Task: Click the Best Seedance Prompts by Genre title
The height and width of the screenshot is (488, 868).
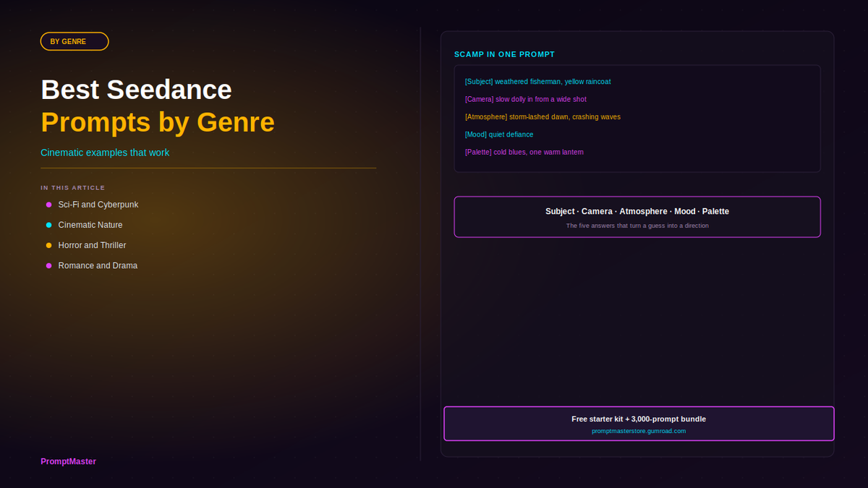Action: [x=158, y=106]
